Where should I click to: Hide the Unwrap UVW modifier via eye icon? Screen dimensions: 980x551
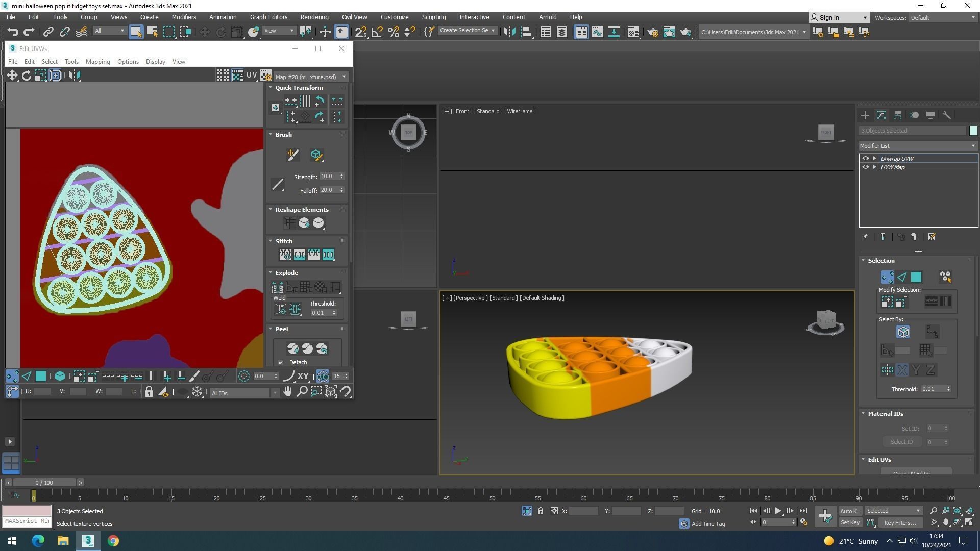click(x=865, y=159)
